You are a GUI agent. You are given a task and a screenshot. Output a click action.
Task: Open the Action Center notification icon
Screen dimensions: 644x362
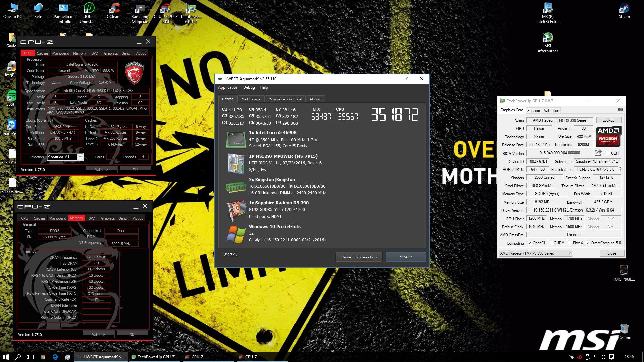(612, 357)
